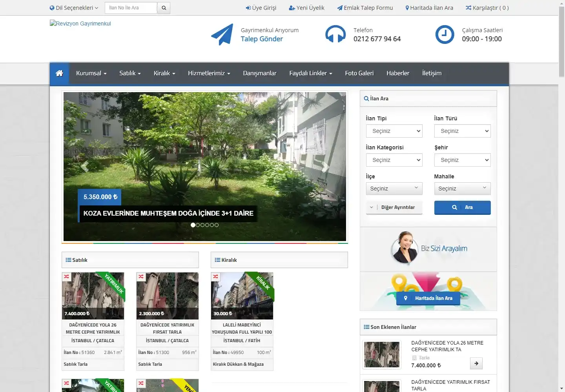This screenshot has width=565, height=392.
Task: Click recent listing DAĞYENİCEDE YOLA 26 METRE thumbnail
Action: [x=382, y=355]
